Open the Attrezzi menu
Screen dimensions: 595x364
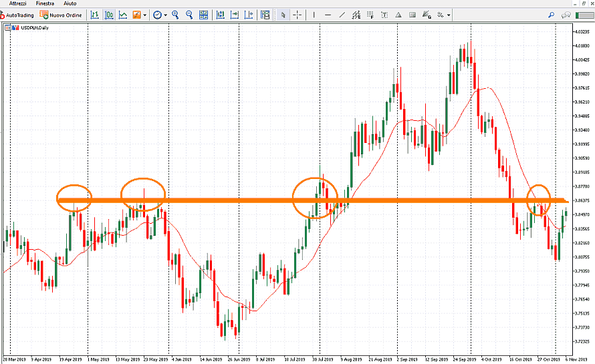point(18,3)
